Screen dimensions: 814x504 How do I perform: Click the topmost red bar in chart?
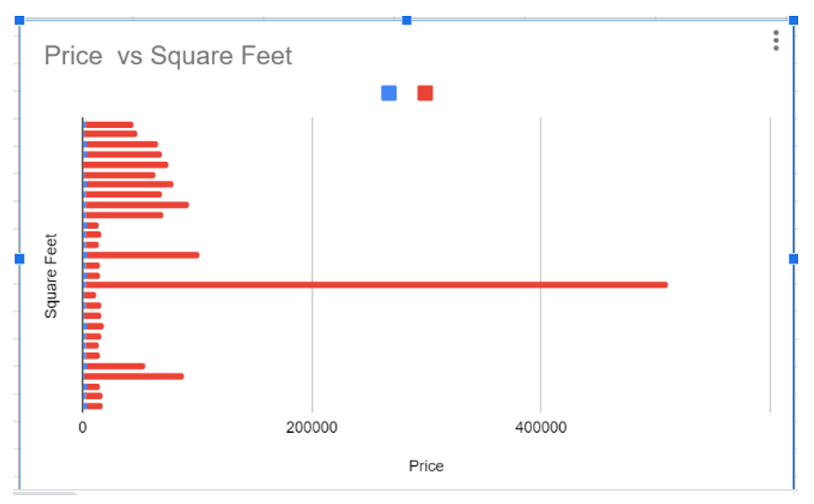coord(109,125)
